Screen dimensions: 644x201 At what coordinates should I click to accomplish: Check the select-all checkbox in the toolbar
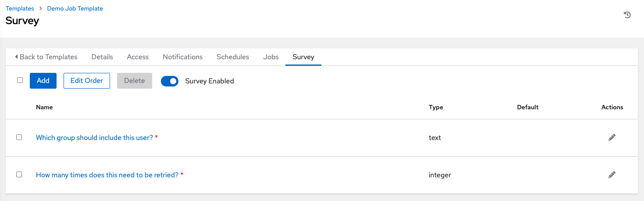click(x=20, y=80)
